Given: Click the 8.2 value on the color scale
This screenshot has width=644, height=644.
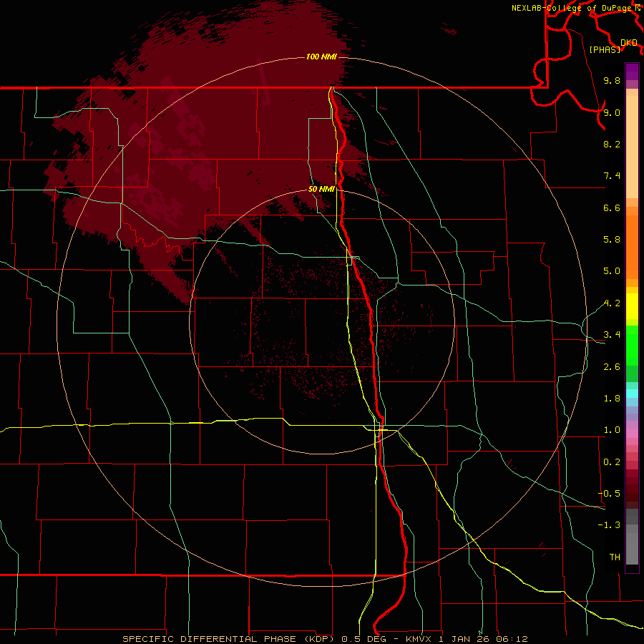Looking at the screenshot, I should [612, 144].
